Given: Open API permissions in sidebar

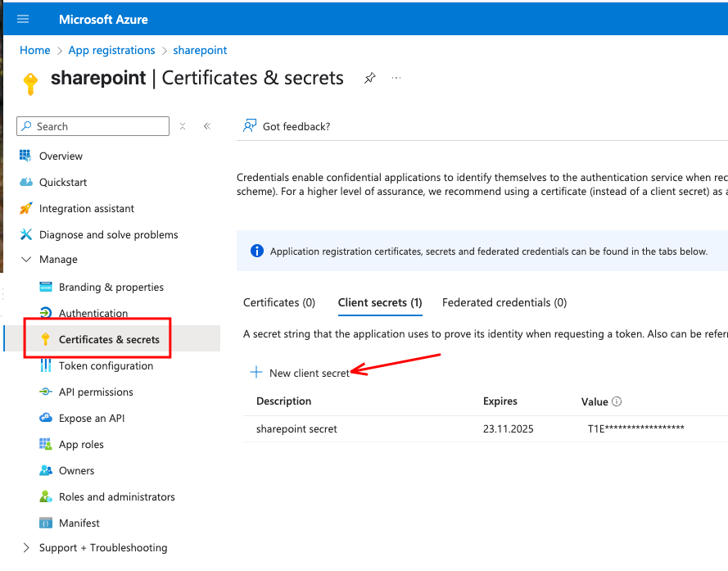Looking at the screenshot, I should [96, 392].
